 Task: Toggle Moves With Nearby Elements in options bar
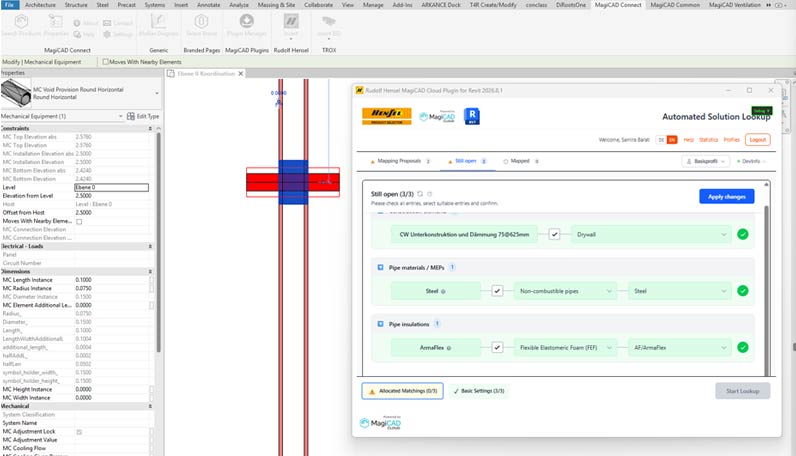click(106, 62)
